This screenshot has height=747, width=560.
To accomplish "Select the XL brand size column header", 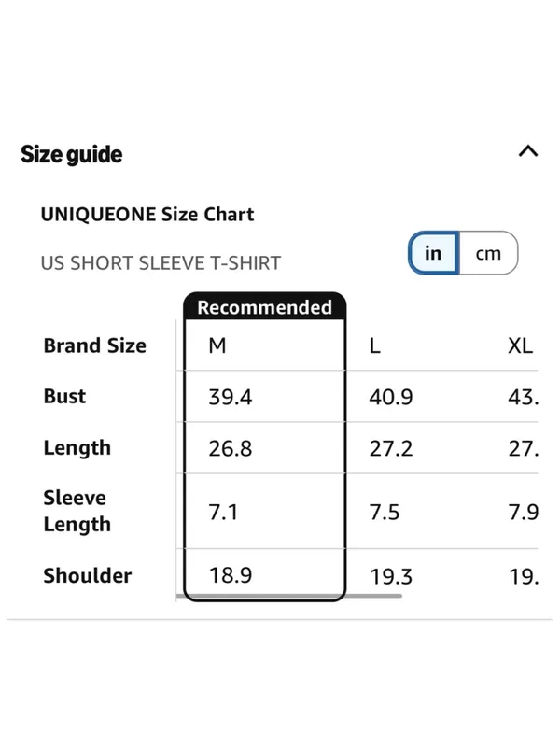I will click(521, 345).
